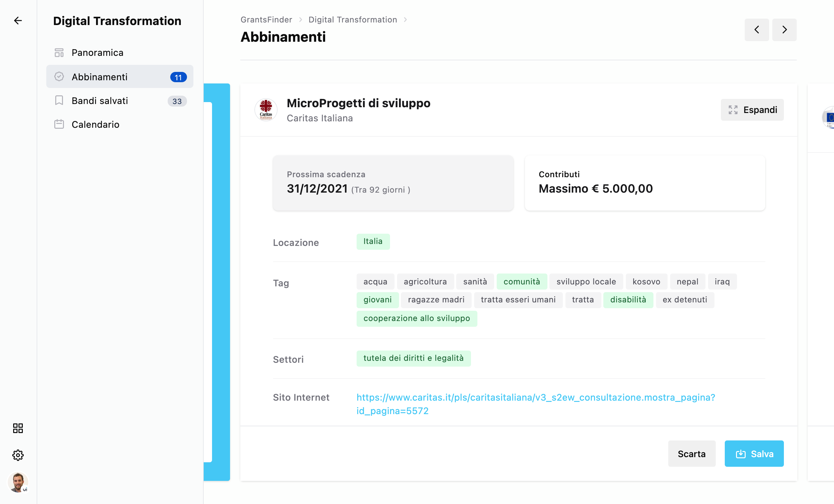Viewport: 834px width, 504px height.
Task: Click the tutela dei diritti e legalità sector
Action: [413, 358]
